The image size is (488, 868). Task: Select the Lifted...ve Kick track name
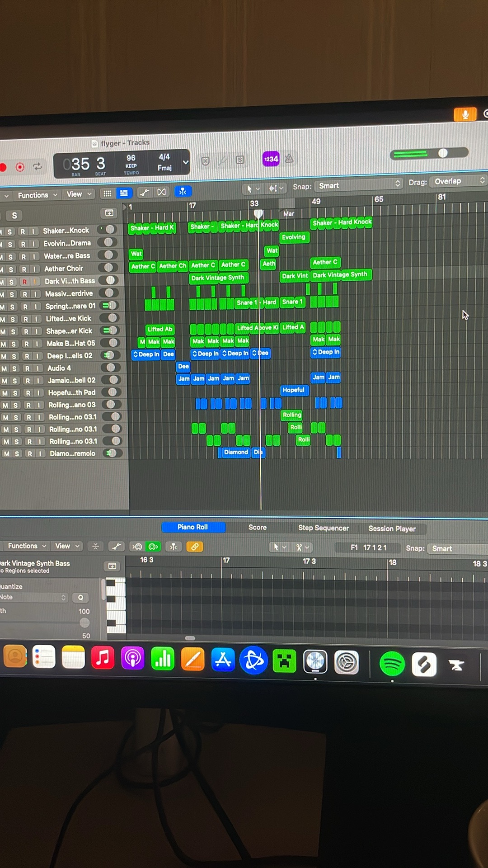point(68,318)
